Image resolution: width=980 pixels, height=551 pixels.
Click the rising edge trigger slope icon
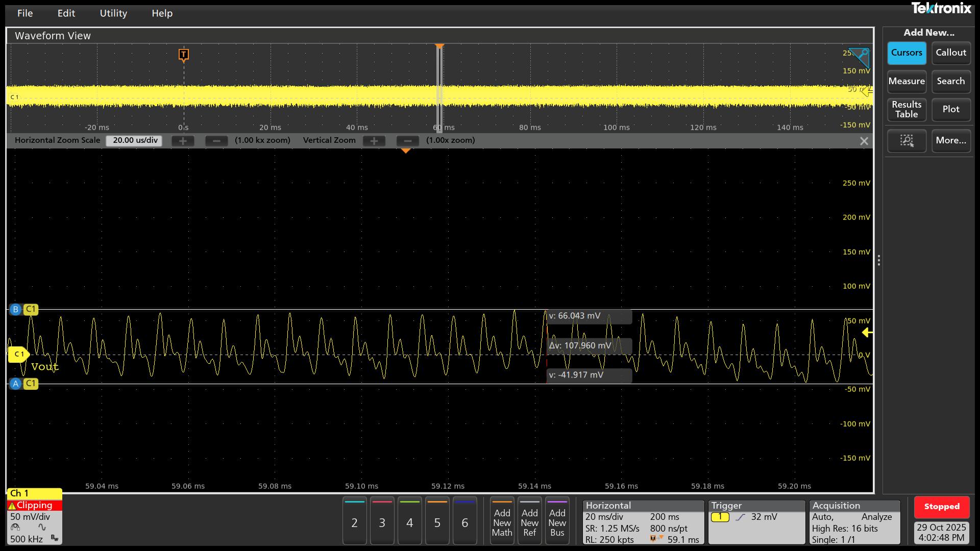coord(741,517)
